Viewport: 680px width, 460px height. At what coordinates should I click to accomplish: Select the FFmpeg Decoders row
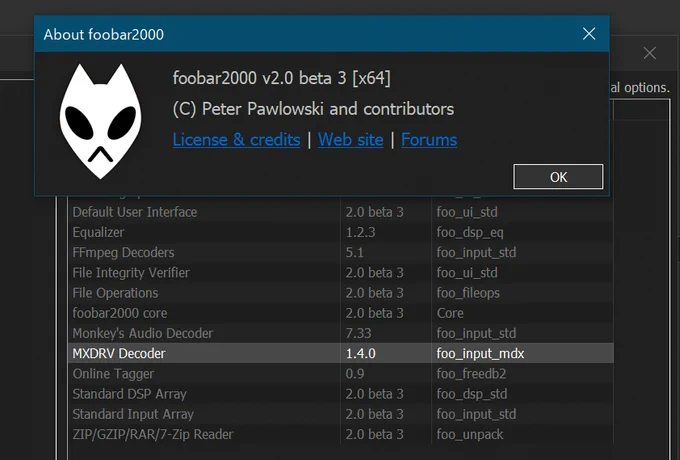click(x=341, y=252)
